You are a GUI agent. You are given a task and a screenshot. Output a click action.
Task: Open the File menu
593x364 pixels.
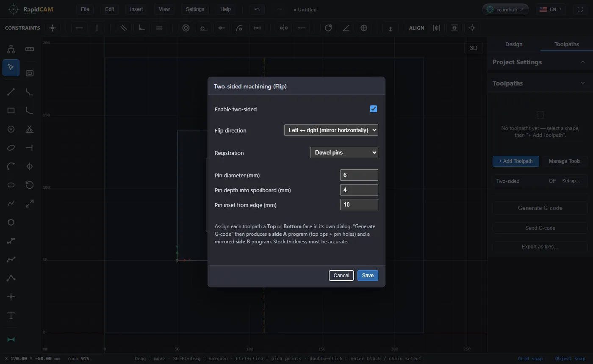(x=85, y=9)
